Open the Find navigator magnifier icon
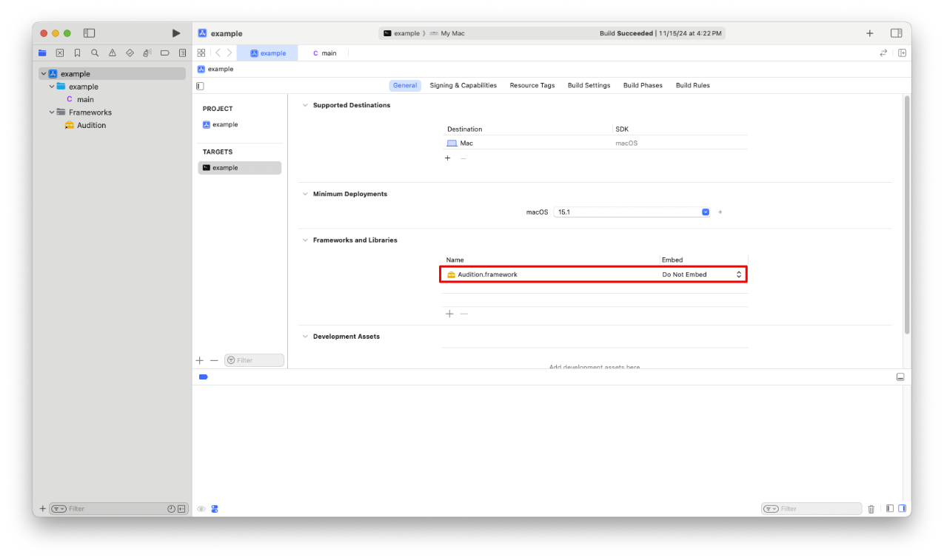 pyautogui.click(x=95, y=53)
